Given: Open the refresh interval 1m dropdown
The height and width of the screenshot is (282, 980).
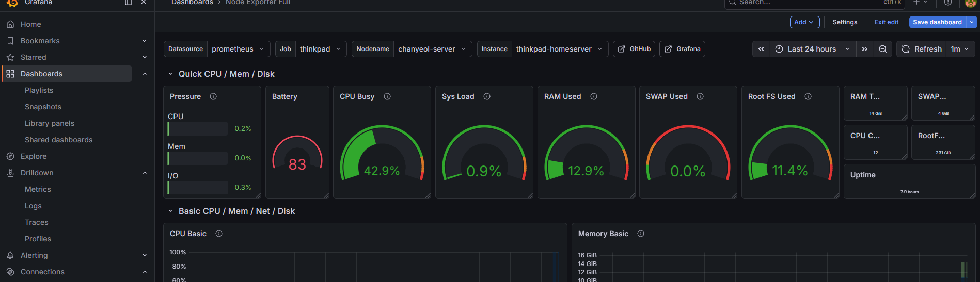Looking at the screenshot, I should point(960,49).
